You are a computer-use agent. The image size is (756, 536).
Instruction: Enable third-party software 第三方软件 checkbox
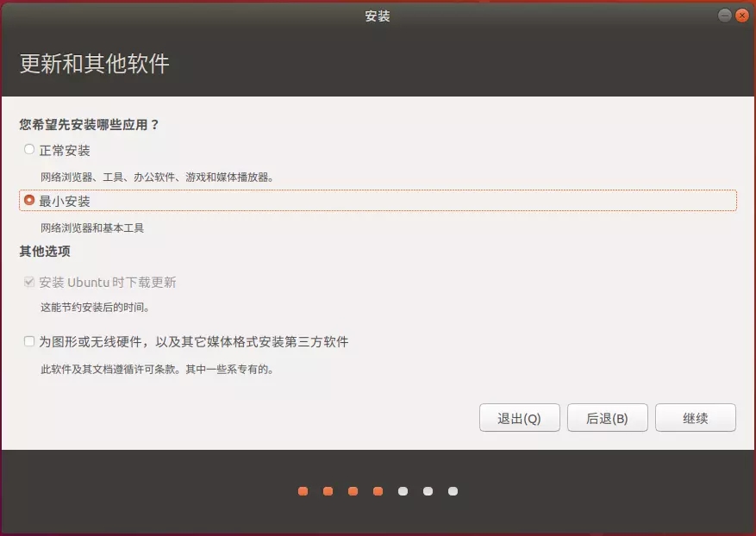(x=29, y=341)
